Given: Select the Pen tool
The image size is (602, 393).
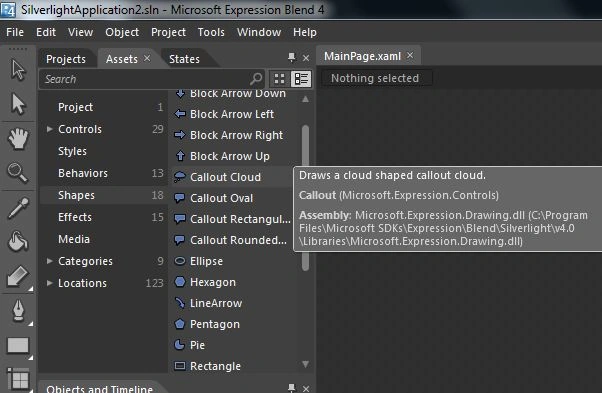Looking at the screenshot, I should click(x=18, y=310).
